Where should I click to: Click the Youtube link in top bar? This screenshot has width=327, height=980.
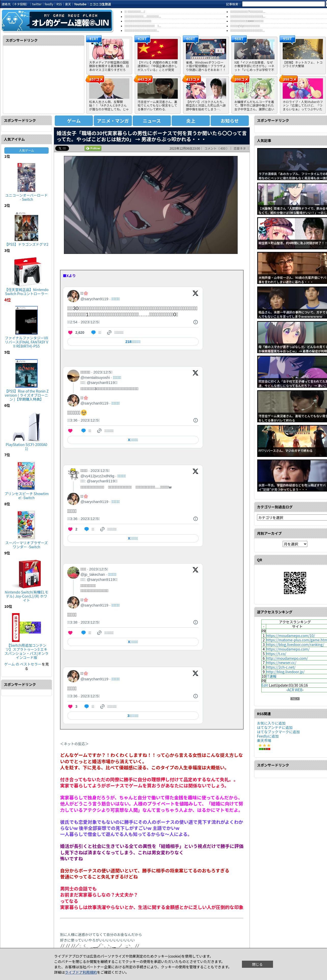pyautogui.click(x=80, y=4)
